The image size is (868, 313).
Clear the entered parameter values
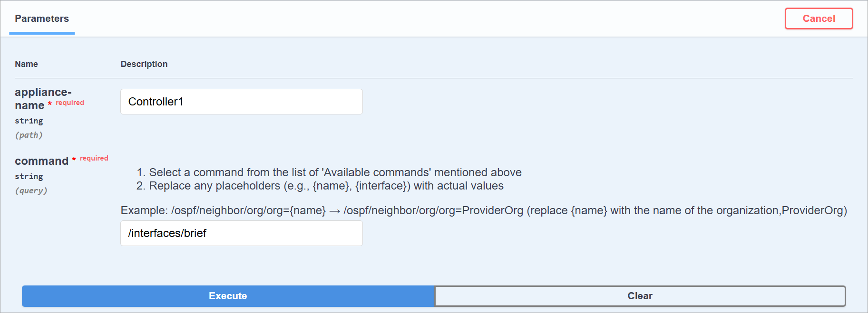click(x=640, y=296)
